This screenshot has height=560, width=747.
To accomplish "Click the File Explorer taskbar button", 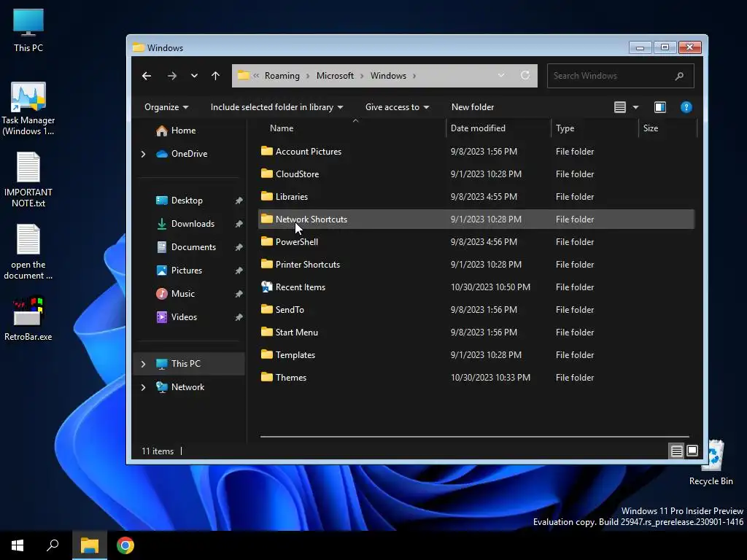I will pos(90,545).
